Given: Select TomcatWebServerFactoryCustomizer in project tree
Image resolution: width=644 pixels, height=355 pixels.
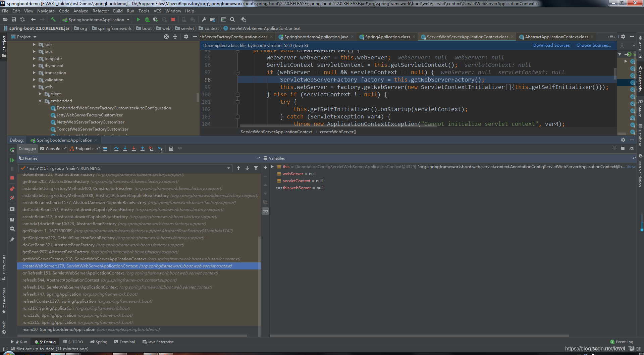Looking at the screenshot, I should pos(92,129).
